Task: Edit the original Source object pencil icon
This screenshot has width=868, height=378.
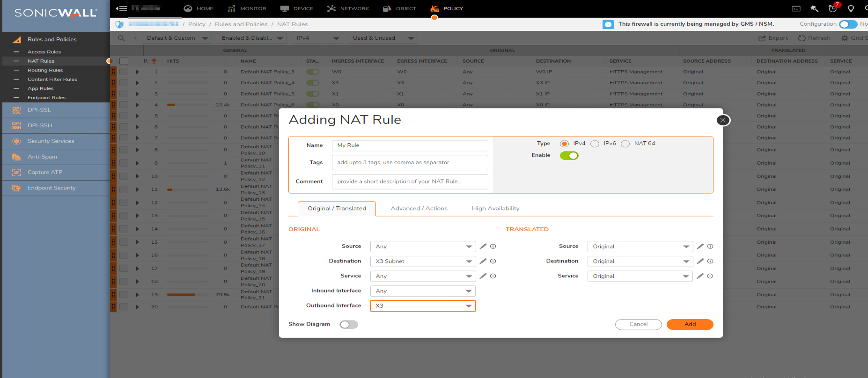Action: coord(483,246)
